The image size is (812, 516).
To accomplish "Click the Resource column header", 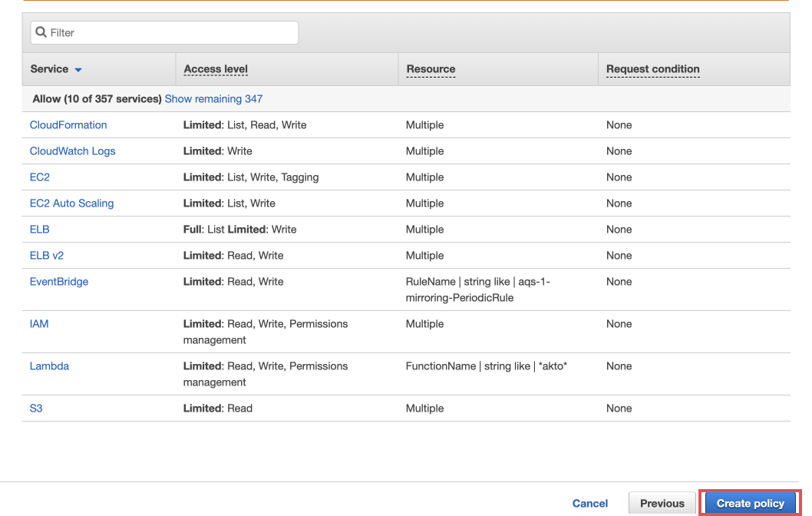I will [x=430, y=68].
